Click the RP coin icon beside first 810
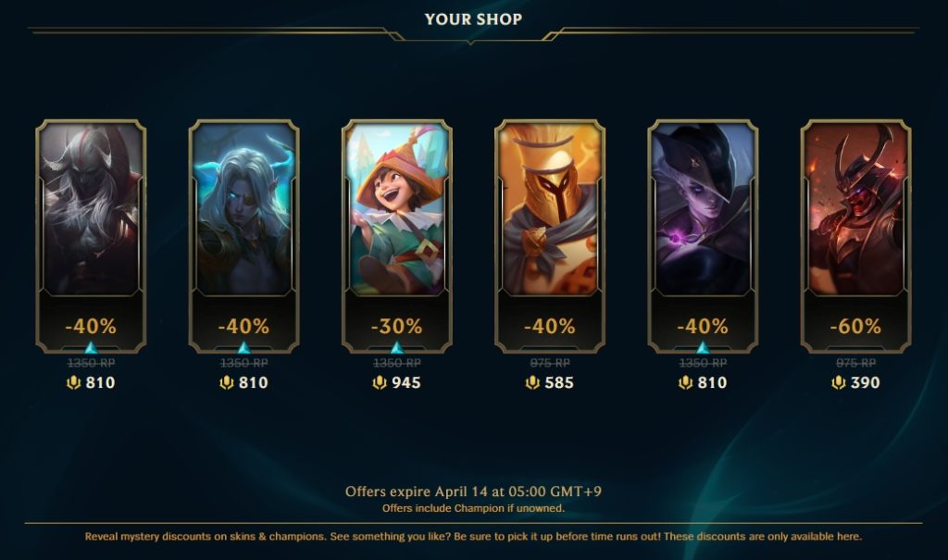 [x=73, y=383]
